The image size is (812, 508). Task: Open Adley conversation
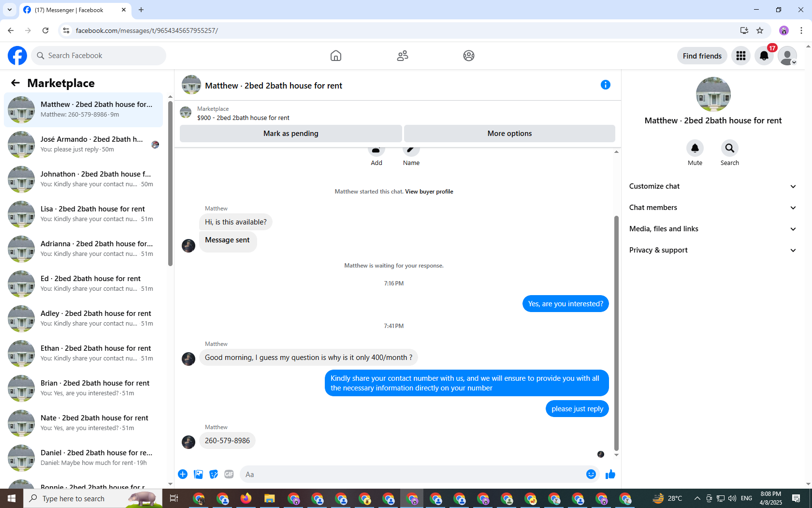tap(83, 319)
